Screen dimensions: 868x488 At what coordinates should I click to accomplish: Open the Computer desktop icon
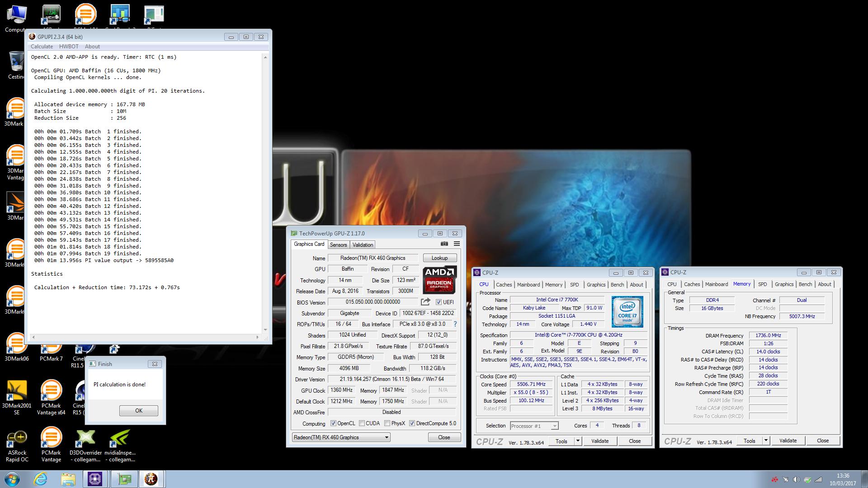point(15,18)
